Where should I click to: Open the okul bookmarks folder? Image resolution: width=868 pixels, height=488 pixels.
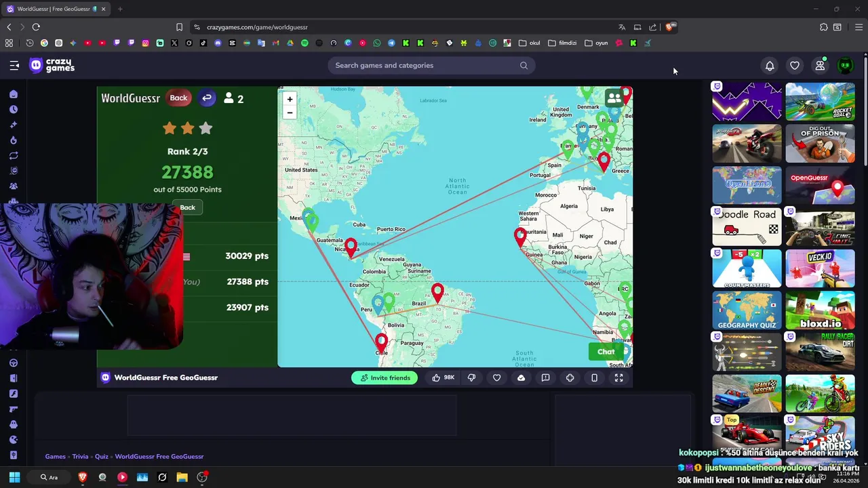coord(530,43)
